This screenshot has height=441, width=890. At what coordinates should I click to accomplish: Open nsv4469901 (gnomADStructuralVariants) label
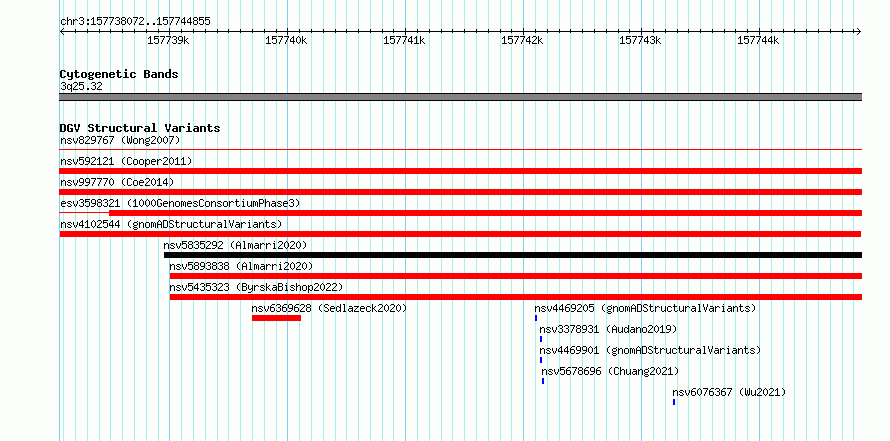[650, 350]
